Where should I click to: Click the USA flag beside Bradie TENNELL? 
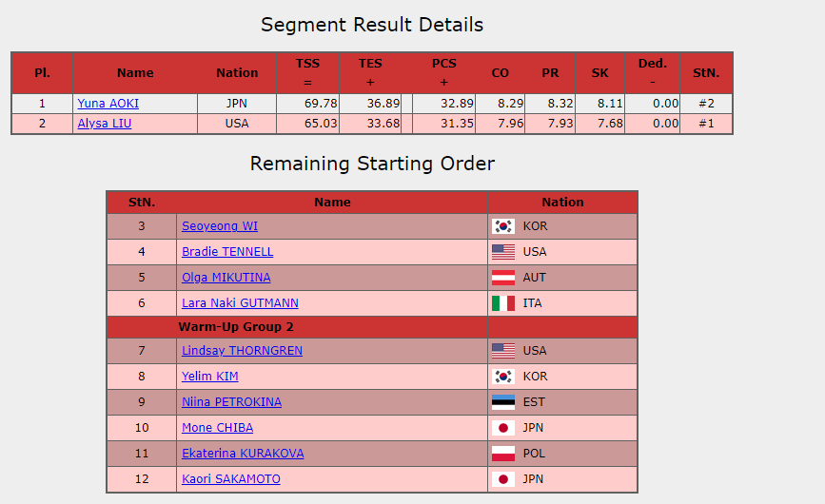(503, 252)
